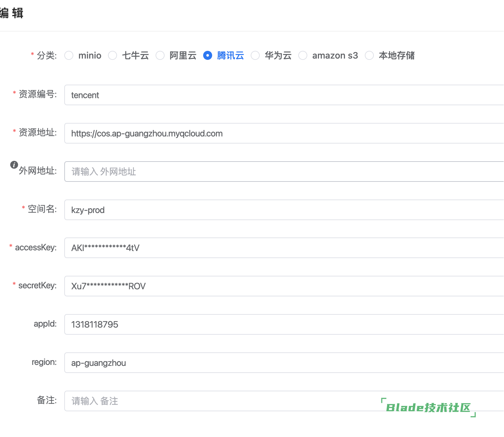Click the accessKey field label

coord(36,247)
